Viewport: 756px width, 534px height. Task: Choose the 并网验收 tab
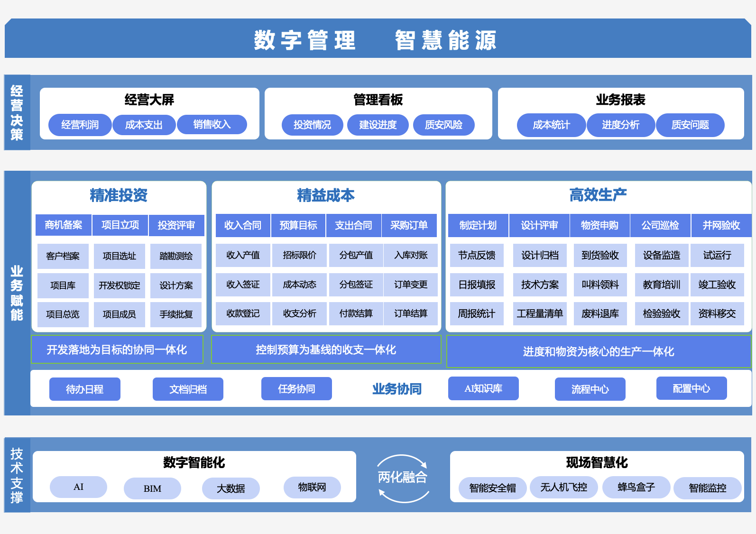[721, 225]
